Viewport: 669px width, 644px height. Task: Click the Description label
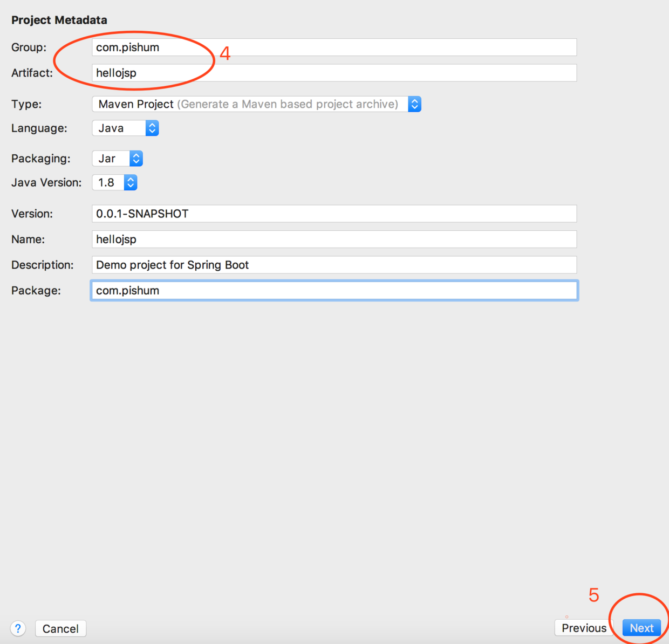click(43, 265)
